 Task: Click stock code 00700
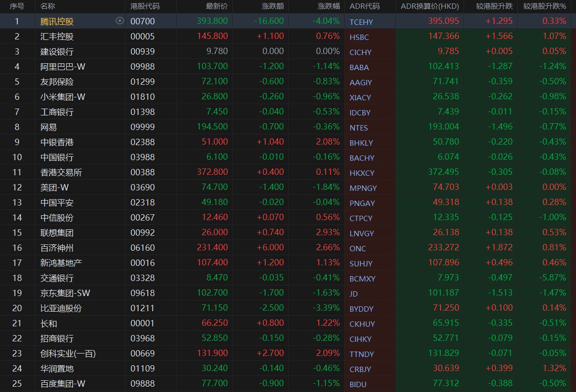click(143, 21)
